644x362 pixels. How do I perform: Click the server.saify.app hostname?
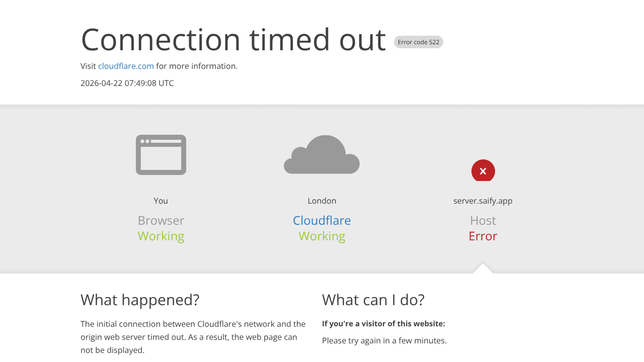(483, 201)
